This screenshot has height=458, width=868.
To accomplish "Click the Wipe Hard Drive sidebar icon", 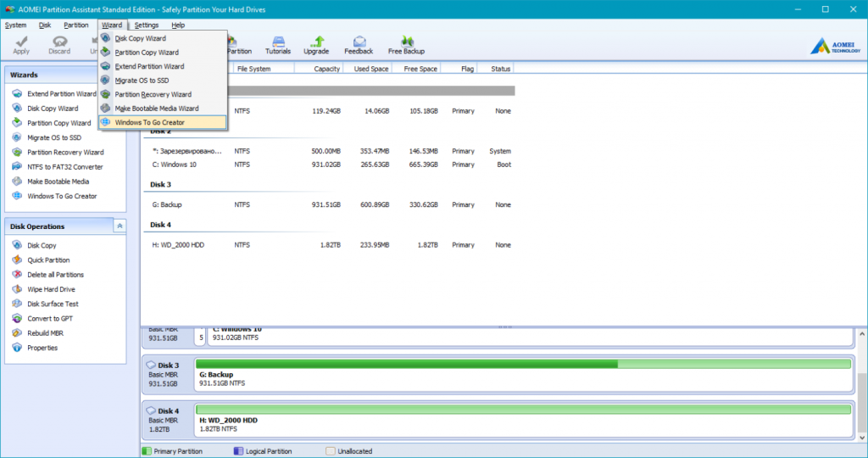I will point(19,289).
